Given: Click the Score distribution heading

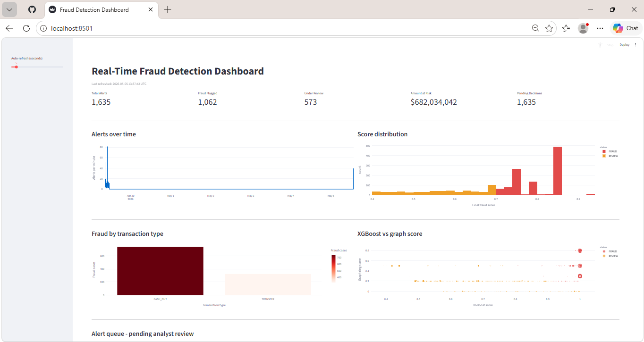Looking at the screenshot, I should (382, 134).
